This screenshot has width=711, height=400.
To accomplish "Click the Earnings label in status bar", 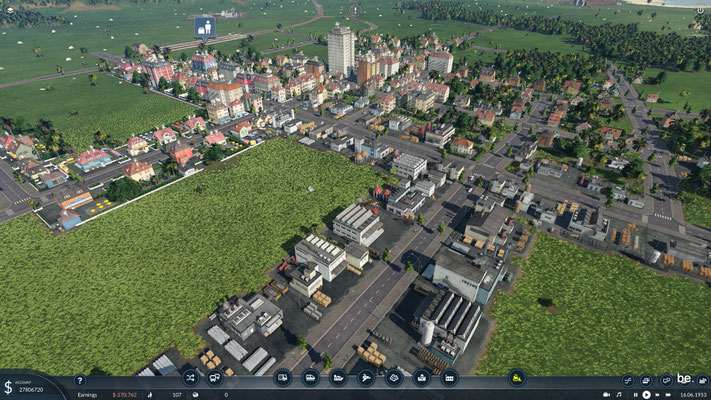I will (87, 395).
